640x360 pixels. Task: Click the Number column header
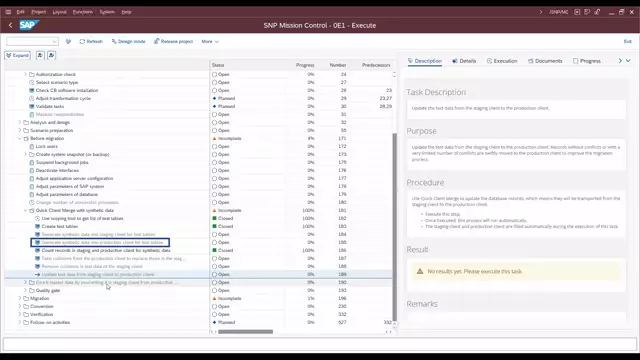[x=338, y=65]
